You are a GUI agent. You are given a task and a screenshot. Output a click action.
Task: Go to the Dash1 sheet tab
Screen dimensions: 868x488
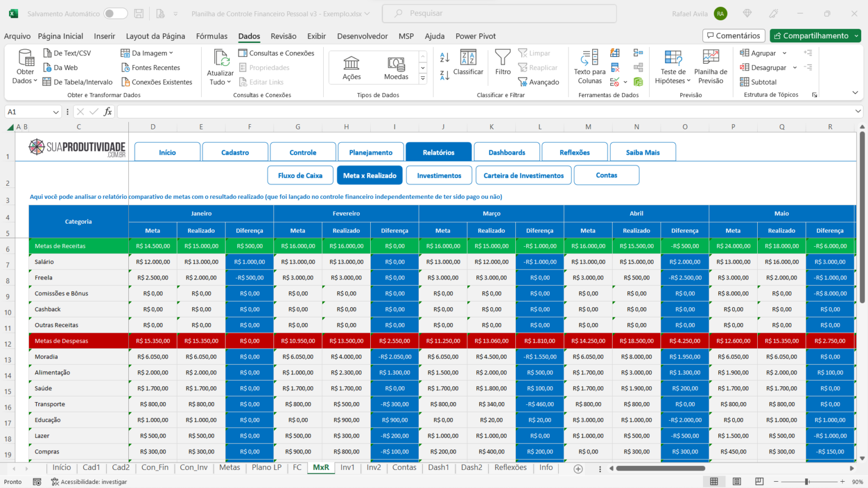click(439, 467)
